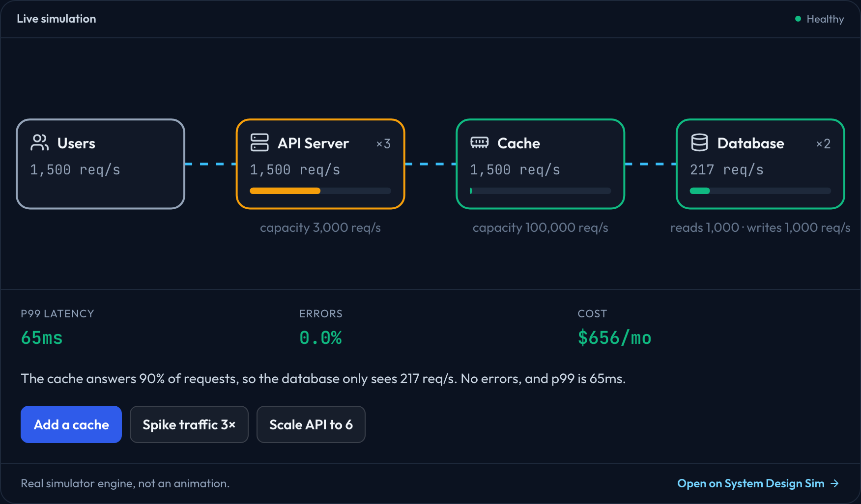
Task: Click the capacity 100,000 req/s label
Action: (x=541, y=227)
